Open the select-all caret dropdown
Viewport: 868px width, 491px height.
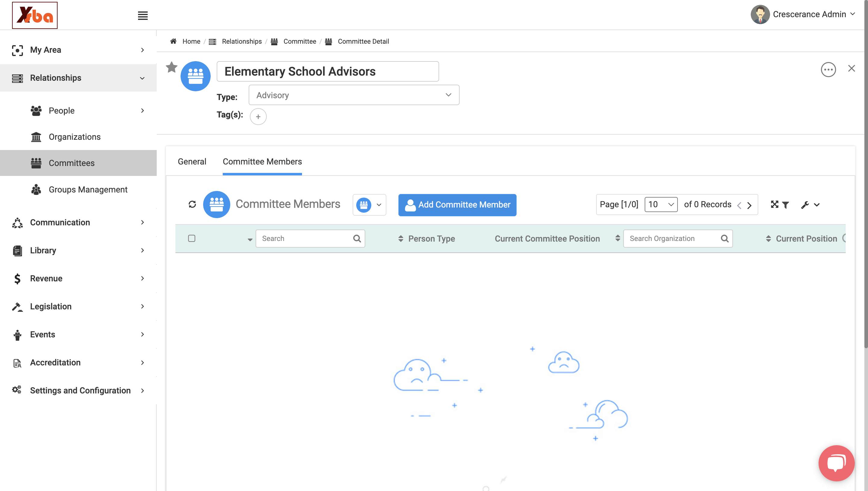click(250, 239)
